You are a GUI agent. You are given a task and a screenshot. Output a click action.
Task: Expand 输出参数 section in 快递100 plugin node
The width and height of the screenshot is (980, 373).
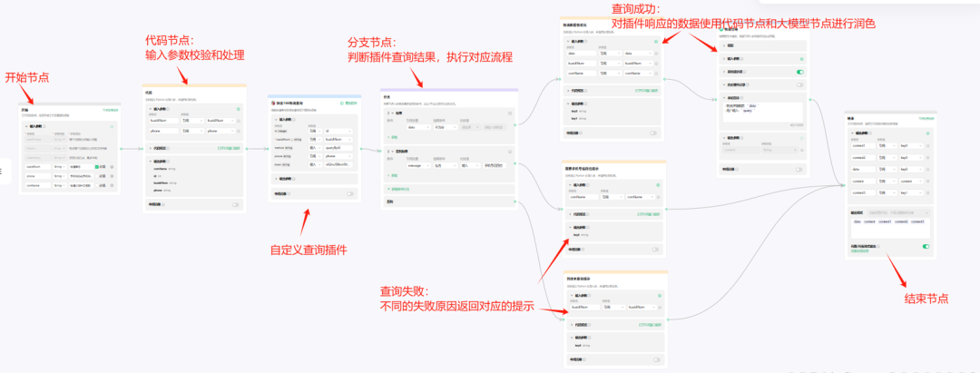click(x=276, y=179)
